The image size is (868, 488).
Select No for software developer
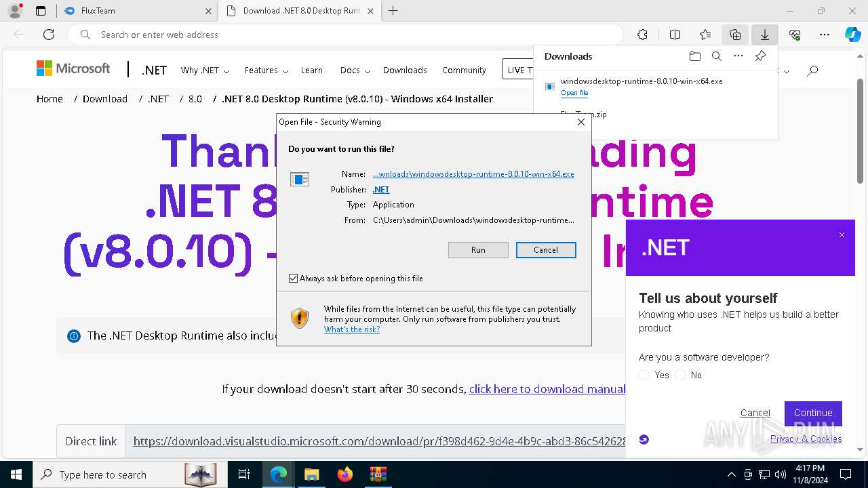pyautogui.click(x=681, y=375)
